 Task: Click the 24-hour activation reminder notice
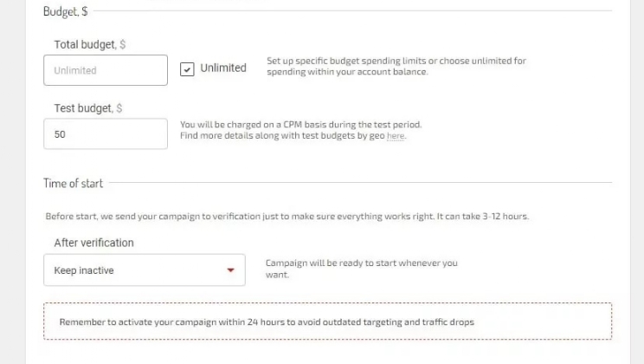pyautogui.click(x=327, y=322)
